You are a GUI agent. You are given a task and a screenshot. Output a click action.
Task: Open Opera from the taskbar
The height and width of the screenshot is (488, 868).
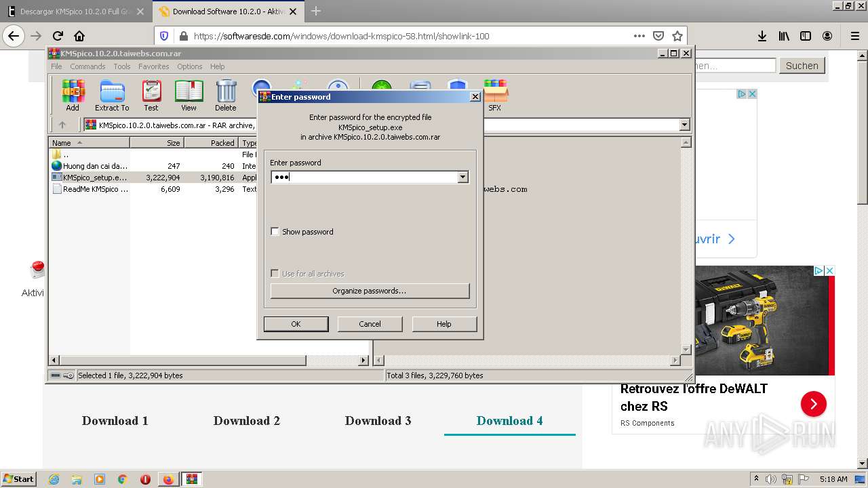click(x=145, y=479)
